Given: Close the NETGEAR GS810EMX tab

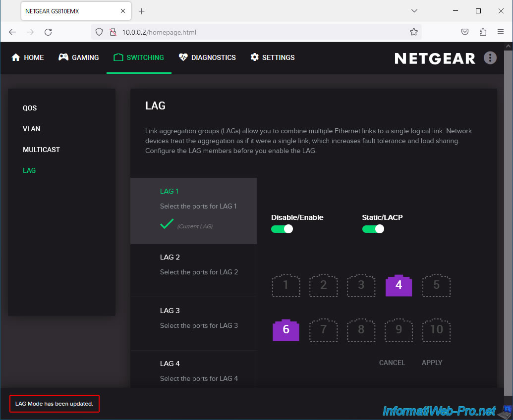Looking at the screenshot, I should [x=123, y=11].
